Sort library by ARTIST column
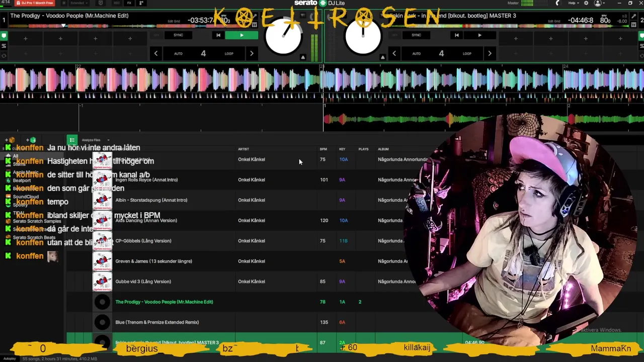The image size is (644, 362). pos(244,149)
